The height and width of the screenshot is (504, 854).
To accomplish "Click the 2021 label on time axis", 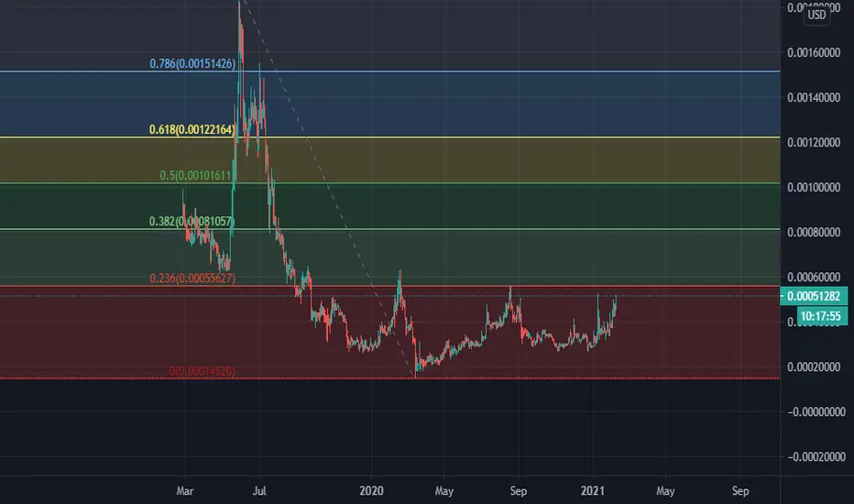I will (593, 491).
